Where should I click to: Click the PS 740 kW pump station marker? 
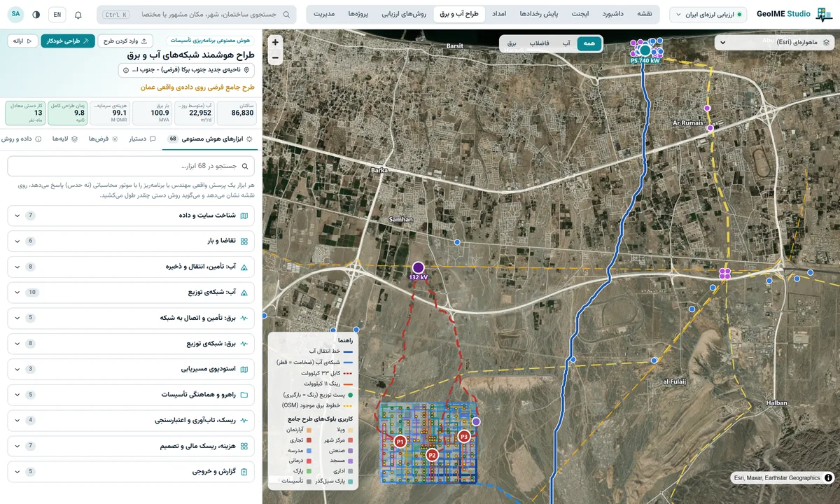pos(645,50)
